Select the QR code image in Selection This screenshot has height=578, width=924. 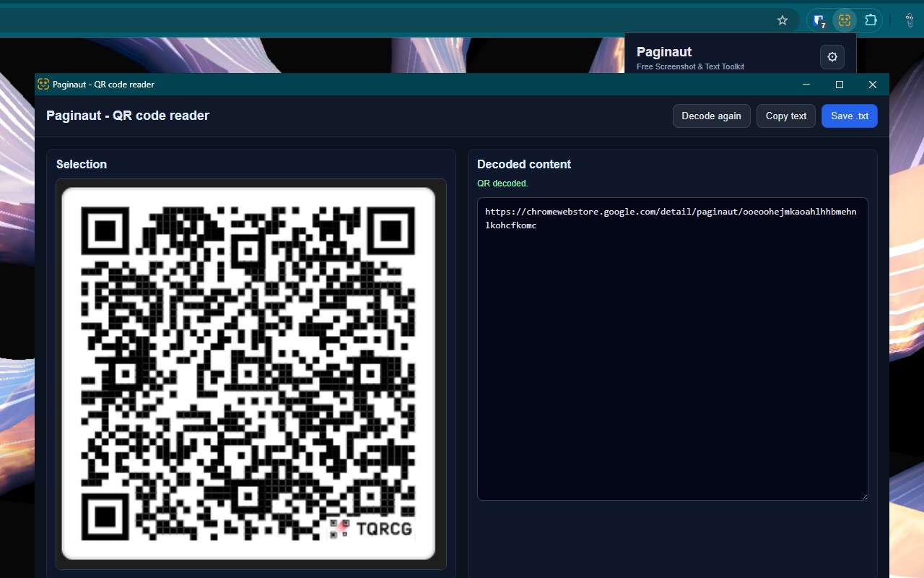(x=248, y=373)
